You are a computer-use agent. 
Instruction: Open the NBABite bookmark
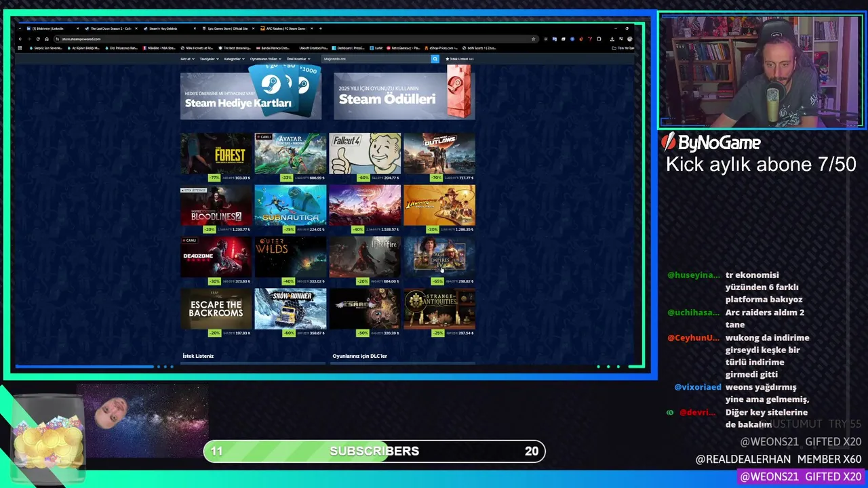(x=160, y=48)
